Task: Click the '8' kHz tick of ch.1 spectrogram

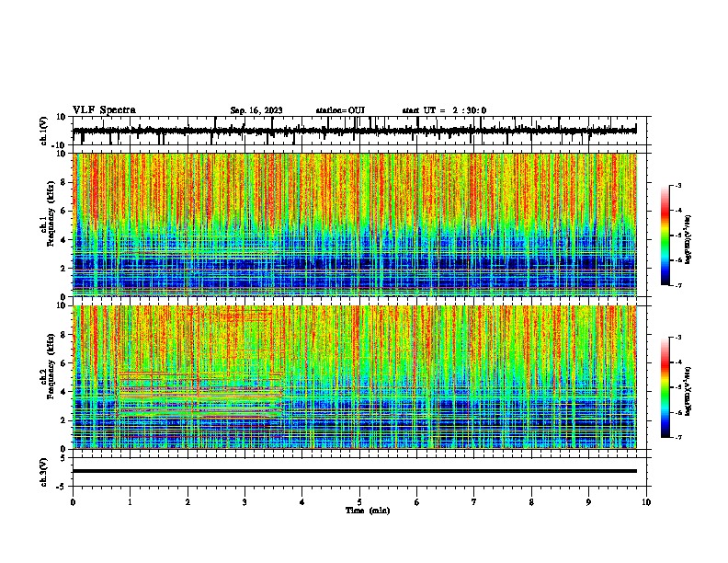Action: click(63, 182)
